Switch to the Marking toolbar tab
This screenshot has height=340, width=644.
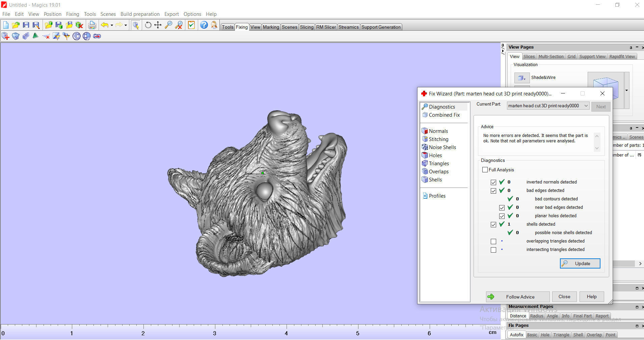coord(271,27)
